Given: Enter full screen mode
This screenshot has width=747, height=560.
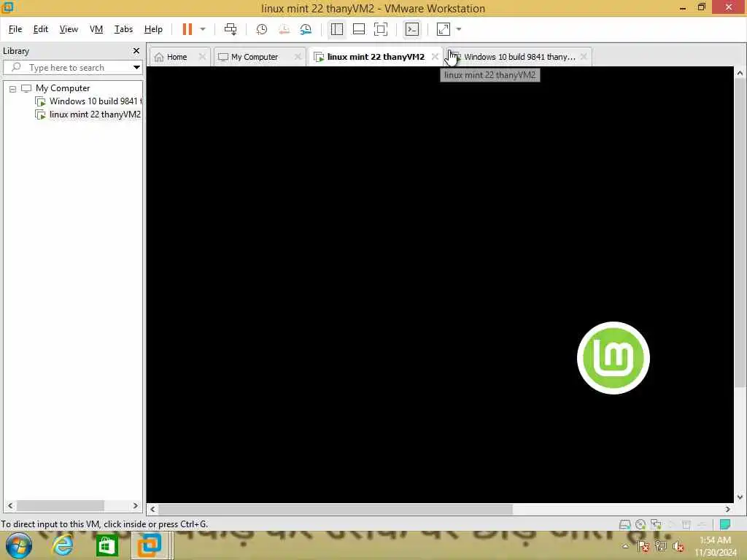Looking at the screenshot, I should [x=381, y=29].
